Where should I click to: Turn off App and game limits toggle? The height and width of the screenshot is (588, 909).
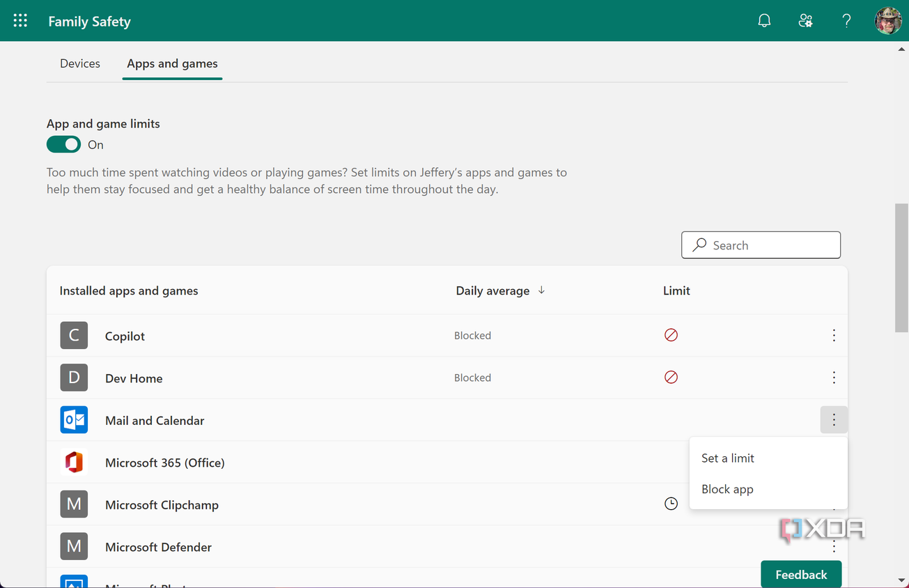click(x=63, y=144)
